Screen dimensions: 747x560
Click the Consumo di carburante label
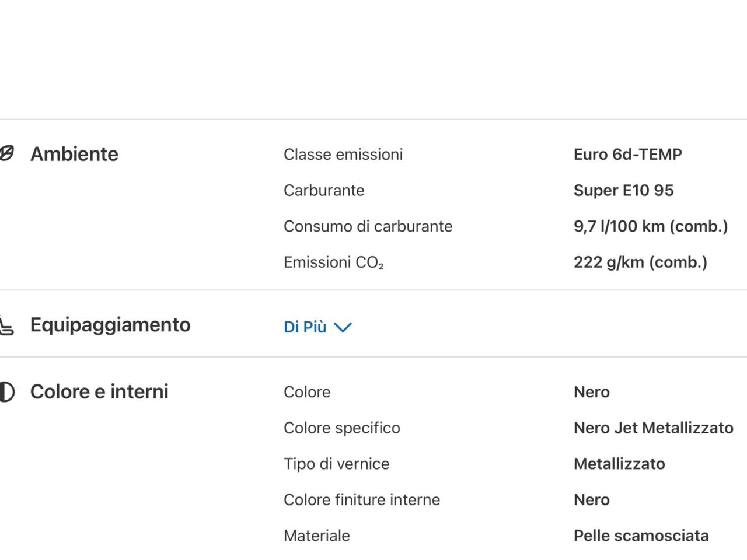(368, 226)
